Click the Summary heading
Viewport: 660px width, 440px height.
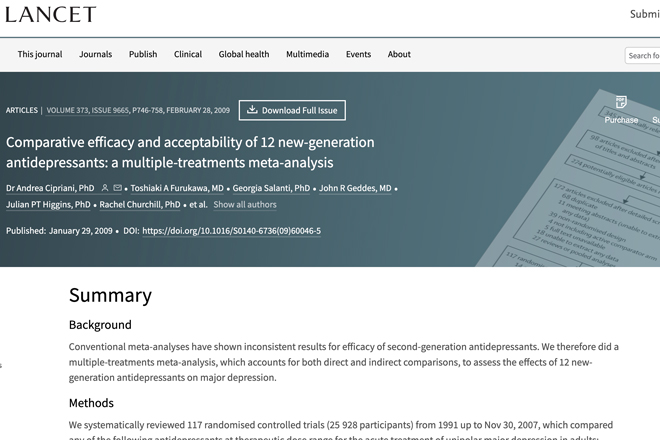tap(110, 295)
